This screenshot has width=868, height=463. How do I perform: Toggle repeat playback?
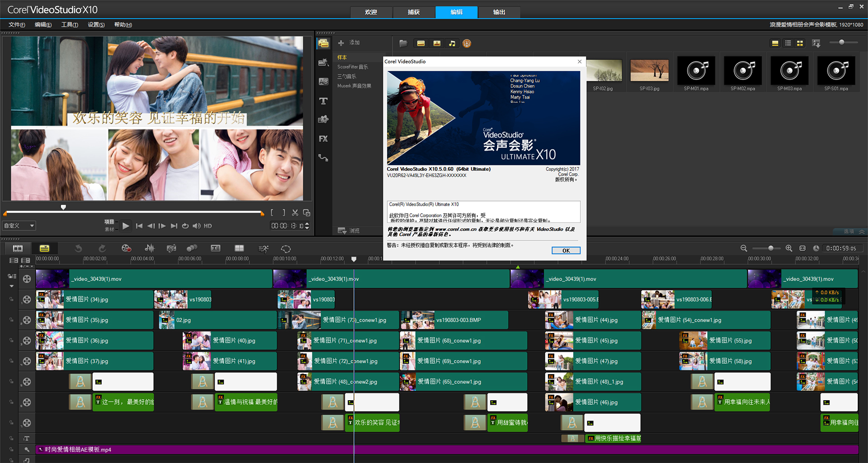(185, 226)
